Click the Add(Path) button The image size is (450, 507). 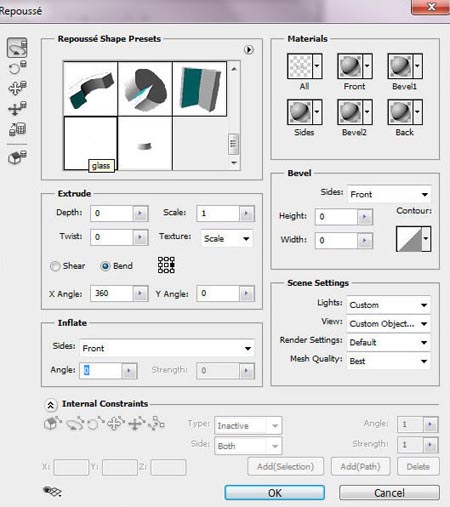point(360,466)
